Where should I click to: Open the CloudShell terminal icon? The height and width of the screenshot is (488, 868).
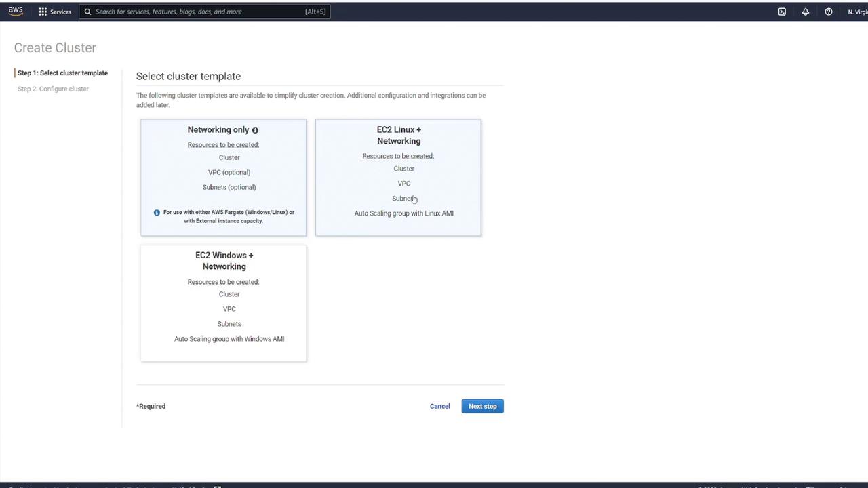tap(782, 12)
